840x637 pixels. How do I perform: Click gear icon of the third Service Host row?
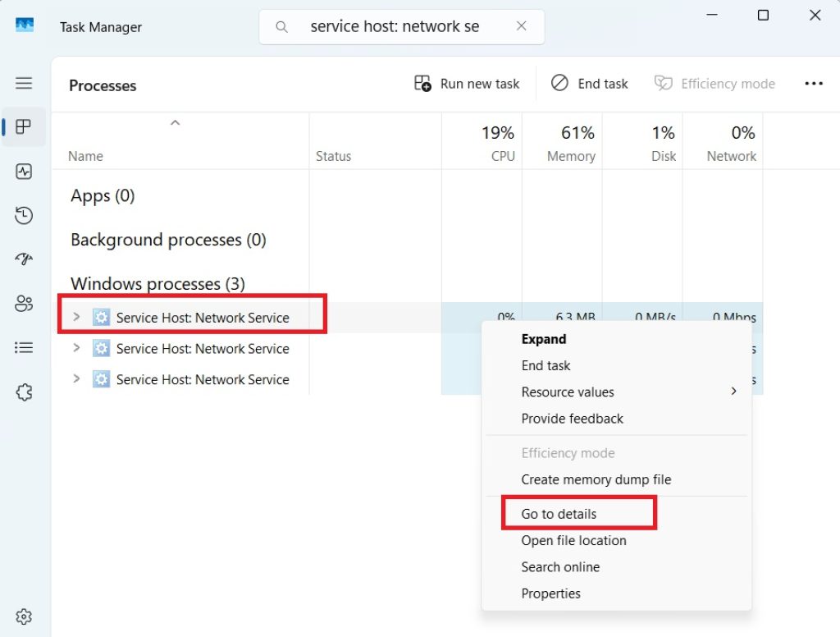[101, 379]
